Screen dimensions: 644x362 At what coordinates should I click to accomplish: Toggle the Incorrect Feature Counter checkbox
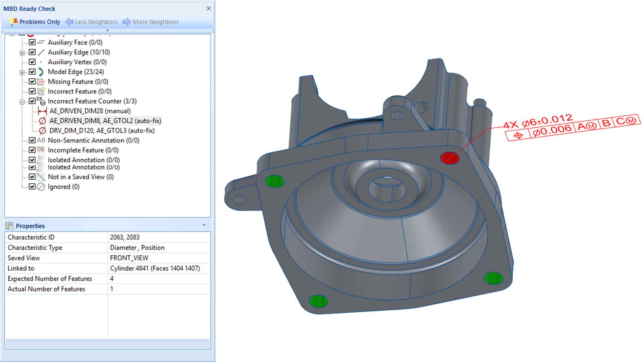(32, 101)
